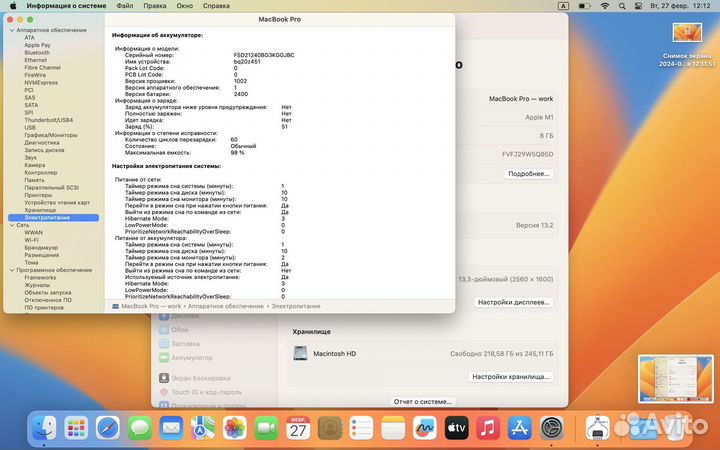Open Contacts app in Dock
The image size is (720, 450).
click(x=330, y=428)
